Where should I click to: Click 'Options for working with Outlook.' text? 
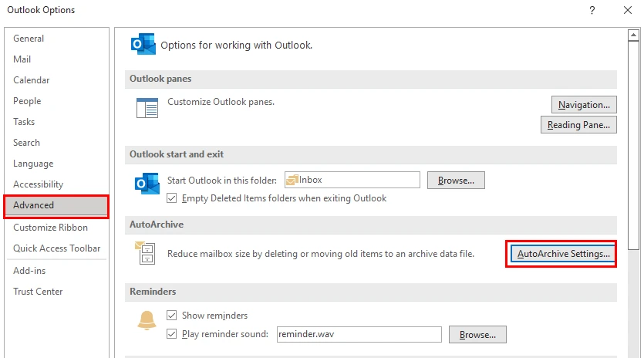click(x=237, y=46)
